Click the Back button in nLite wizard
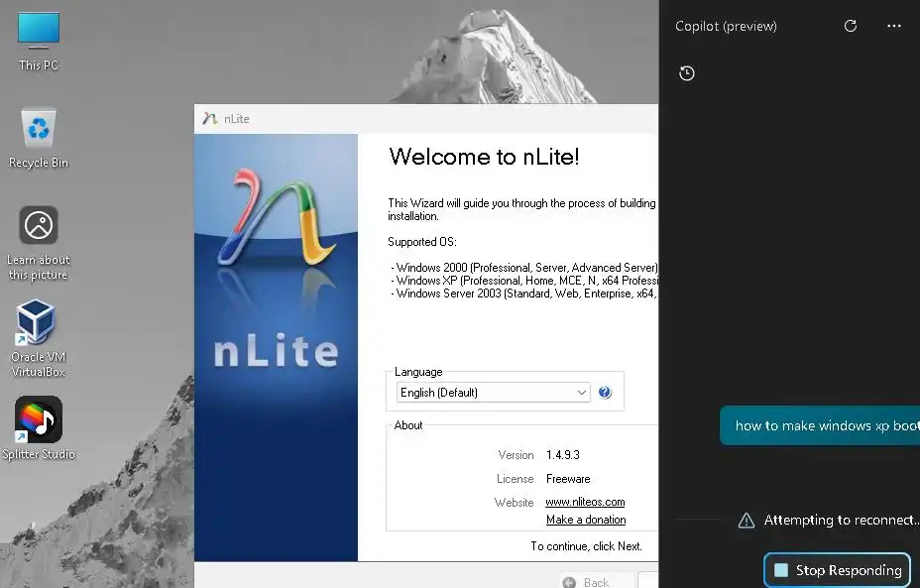Viewport: 920px width, 588px height. (596, 581)
